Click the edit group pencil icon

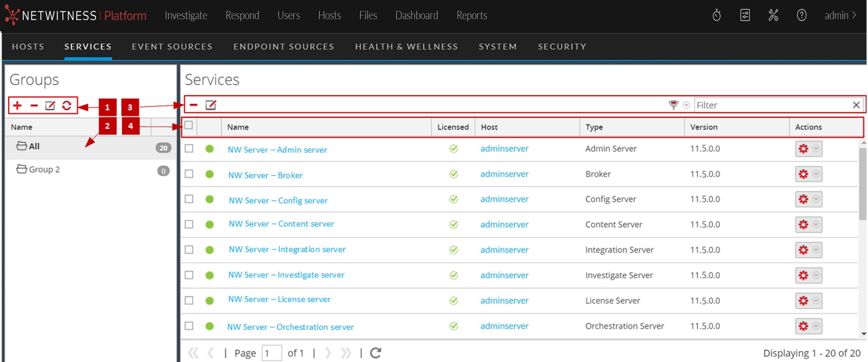(x=50, y=106)
